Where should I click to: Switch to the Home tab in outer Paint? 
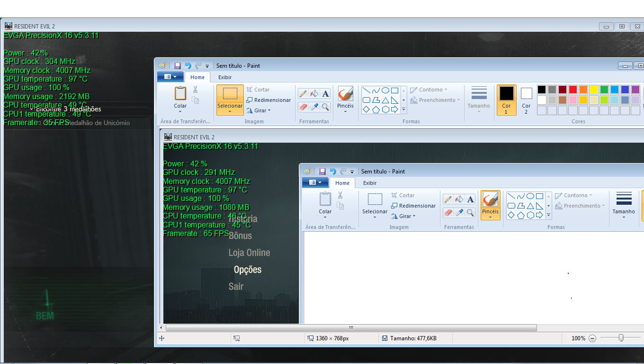197,77
